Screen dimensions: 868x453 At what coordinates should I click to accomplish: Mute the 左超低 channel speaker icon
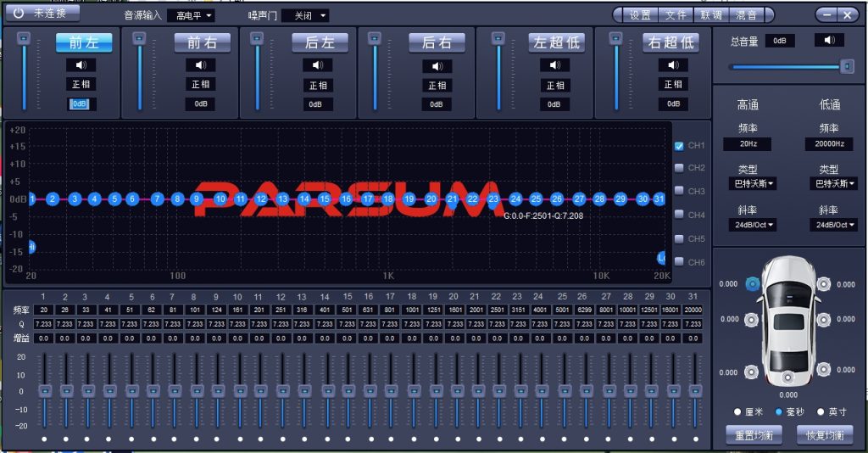[554, 65]
